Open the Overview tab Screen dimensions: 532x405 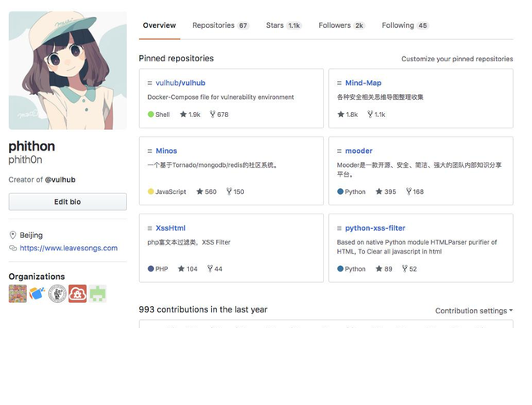click(159, 25)
